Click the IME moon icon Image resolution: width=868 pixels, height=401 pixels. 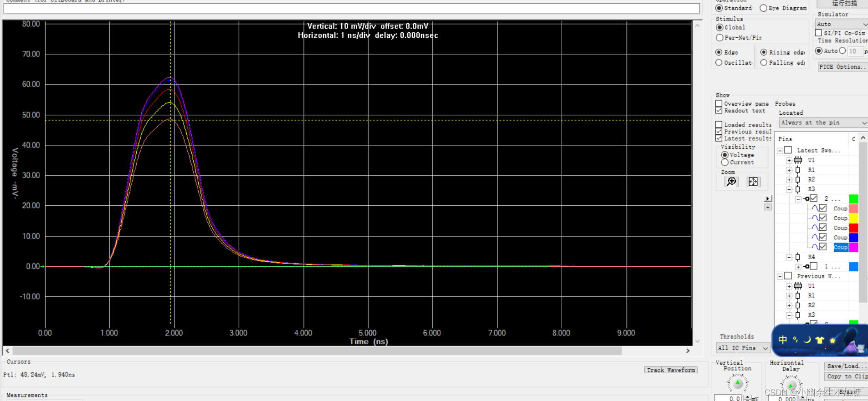(x=807, y=340)
